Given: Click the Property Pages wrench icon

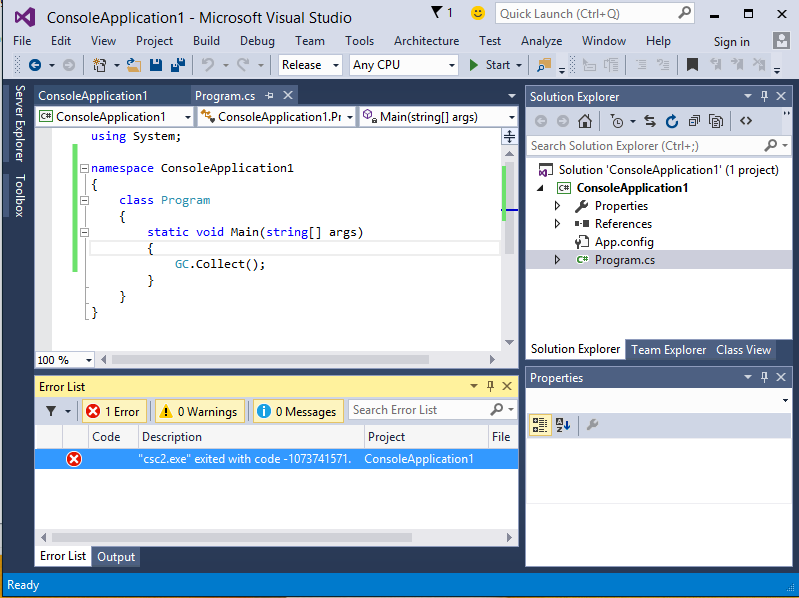Looking at the screenshot, I should [592, 425].
